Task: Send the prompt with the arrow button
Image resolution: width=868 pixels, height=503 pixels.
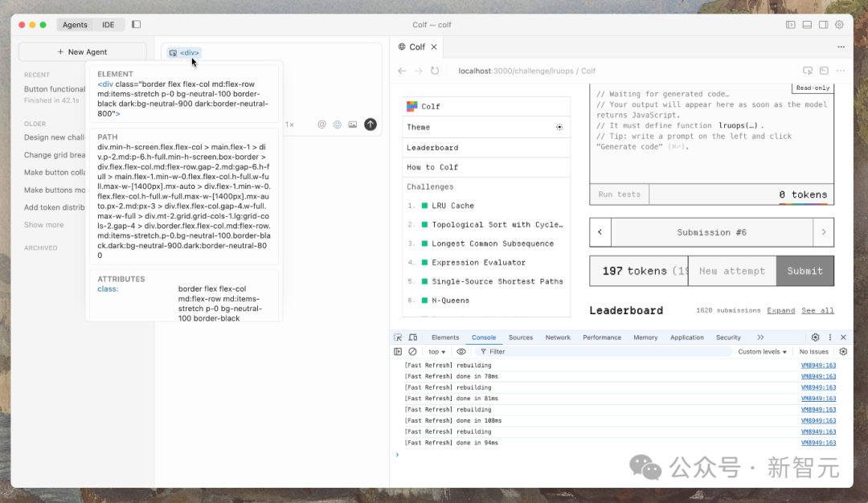Action: (370, 125)
